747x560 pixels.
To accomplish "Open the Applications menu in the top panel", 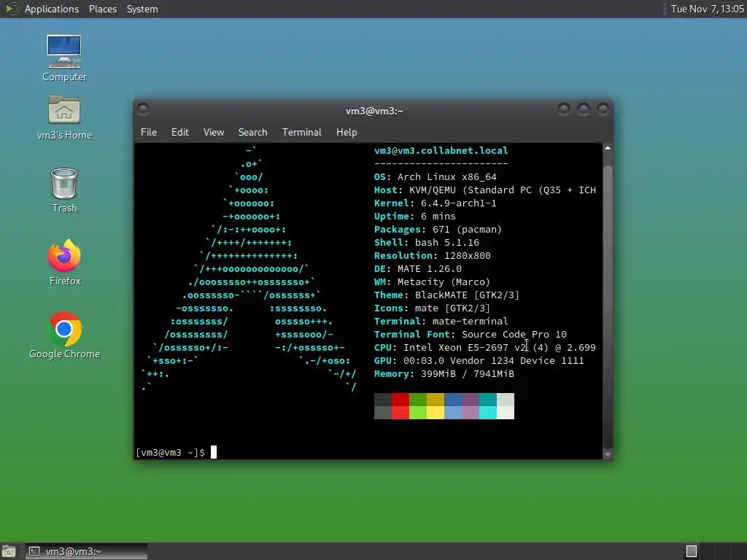I will pos(52,9).
